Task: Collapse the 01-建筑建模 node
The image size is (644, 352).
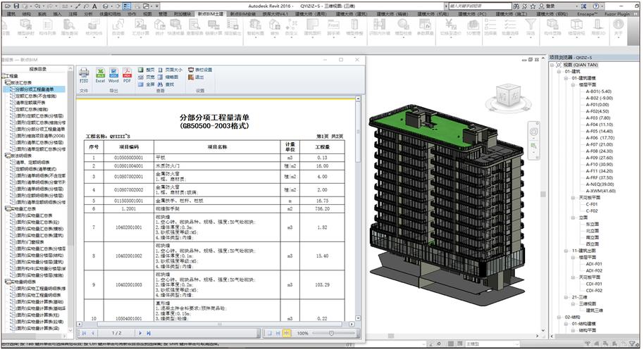Action: [x=566, y=78]
